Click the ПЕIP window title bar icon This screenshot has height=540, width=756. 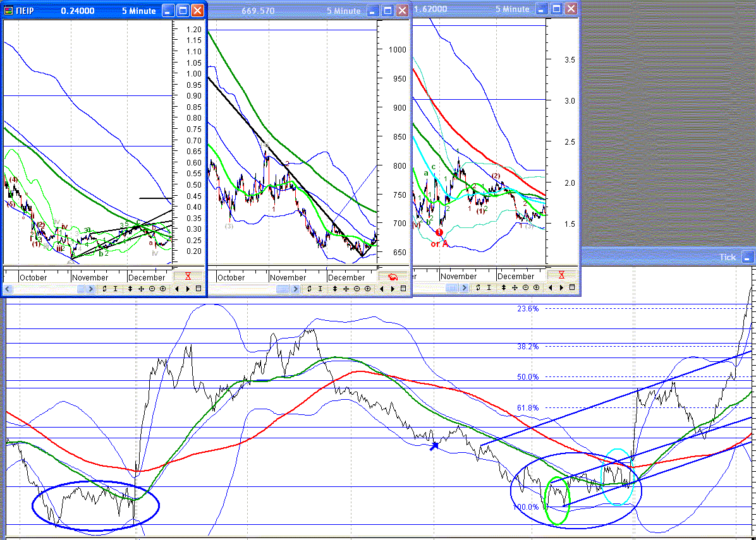click(x=9, y=11)
